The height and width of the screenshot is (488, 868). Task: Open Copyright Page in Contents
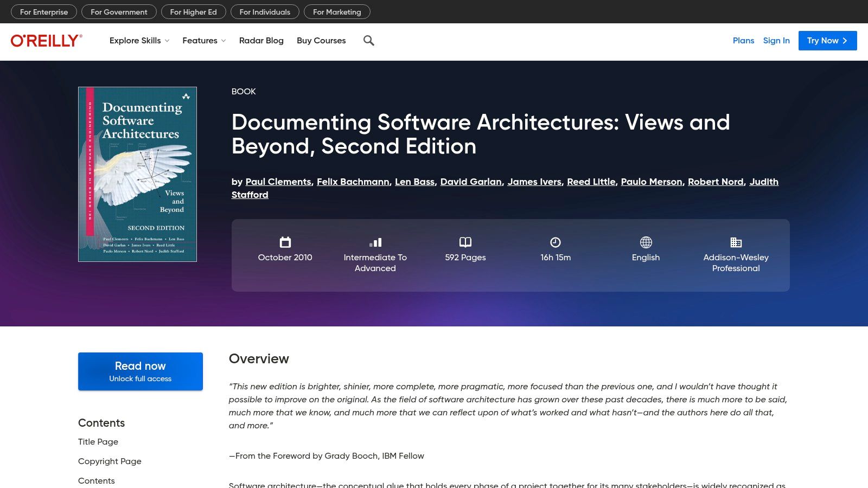[110, 461]
